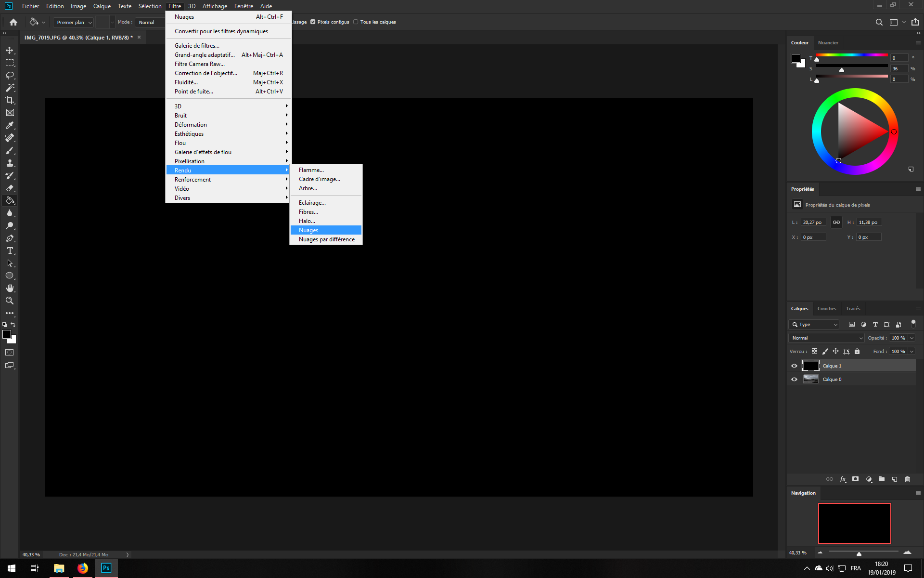Choose Nuages par différence in submenu

tap(326, 239)
